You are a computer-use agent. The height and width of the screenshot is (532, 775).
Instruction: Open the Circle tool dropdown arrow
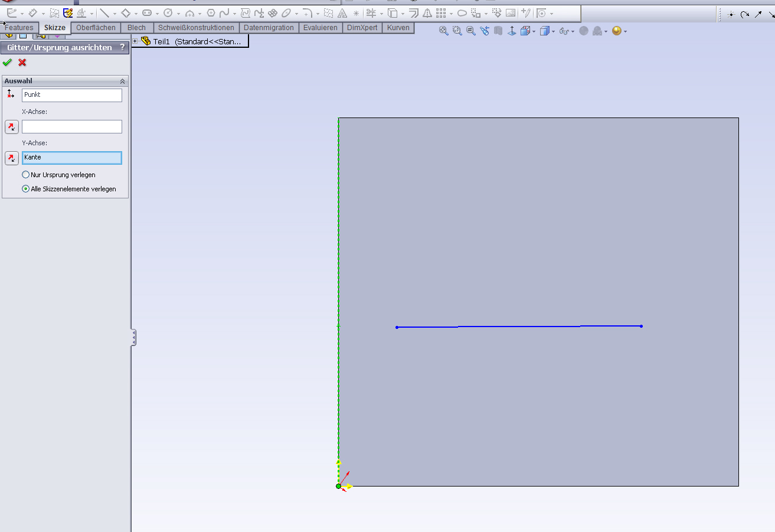click(178, 14)
